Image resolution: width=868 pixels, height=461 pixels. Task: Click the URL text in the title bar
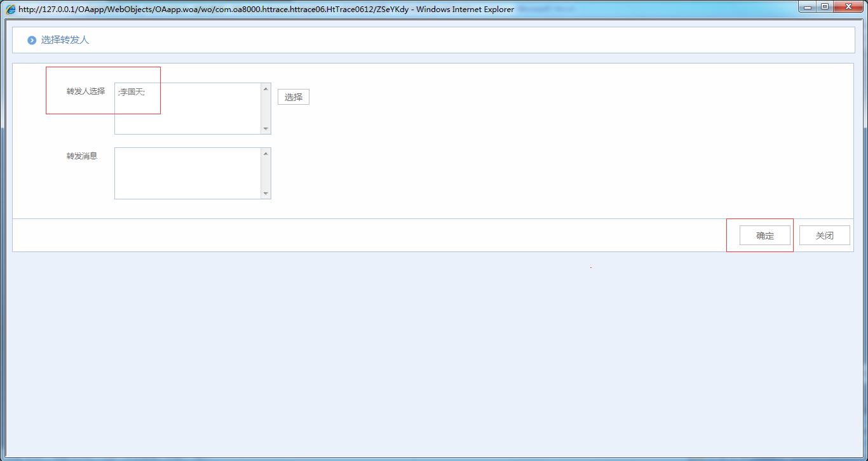(213, 10)
